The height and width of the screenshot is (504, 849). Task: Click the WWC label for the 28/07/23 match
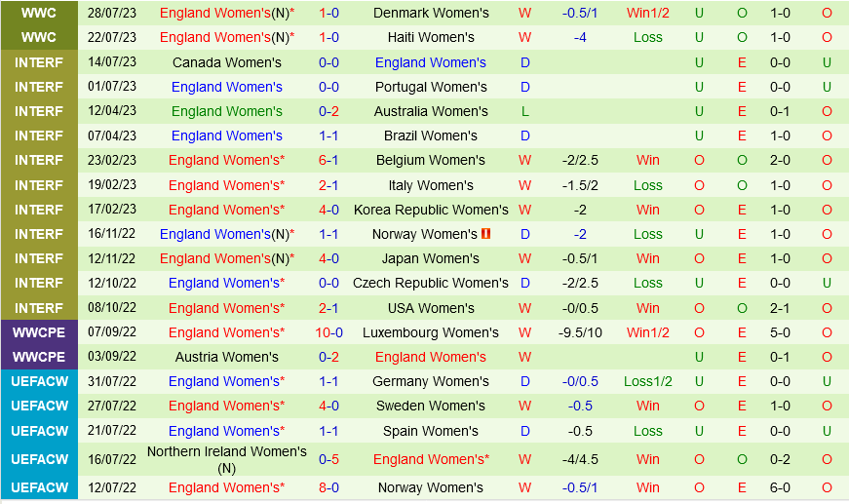coord(39,13)
